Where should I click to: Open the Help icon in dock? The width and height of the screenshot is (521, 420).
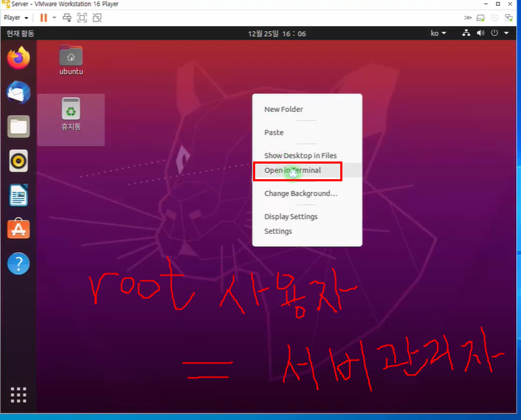tap(18, 263)
